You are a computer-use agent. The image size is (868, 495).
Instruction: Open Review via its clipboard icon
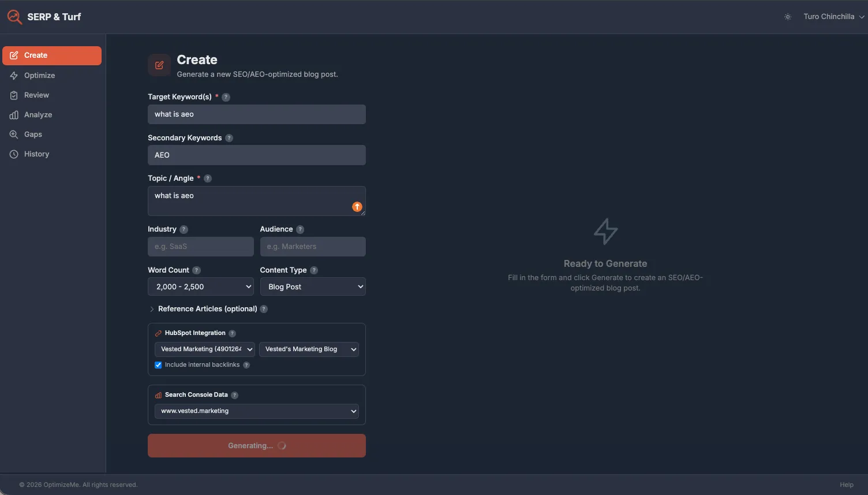tap(15, 95)
